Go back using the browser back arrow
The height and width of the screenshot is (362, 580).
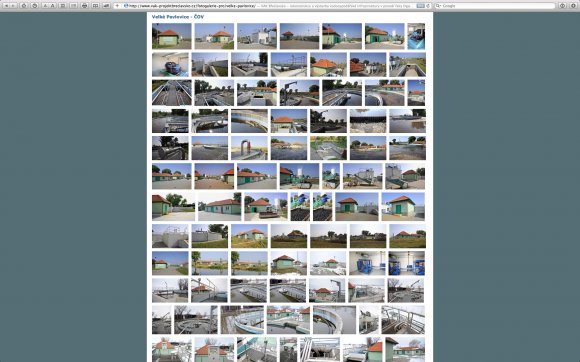click(6, 6)
